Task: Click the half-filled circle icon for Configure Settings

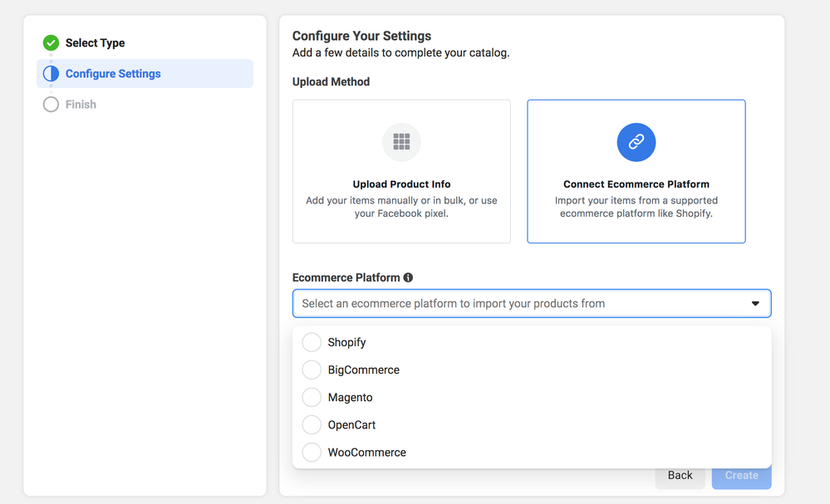Action: [x=51, y=74]
